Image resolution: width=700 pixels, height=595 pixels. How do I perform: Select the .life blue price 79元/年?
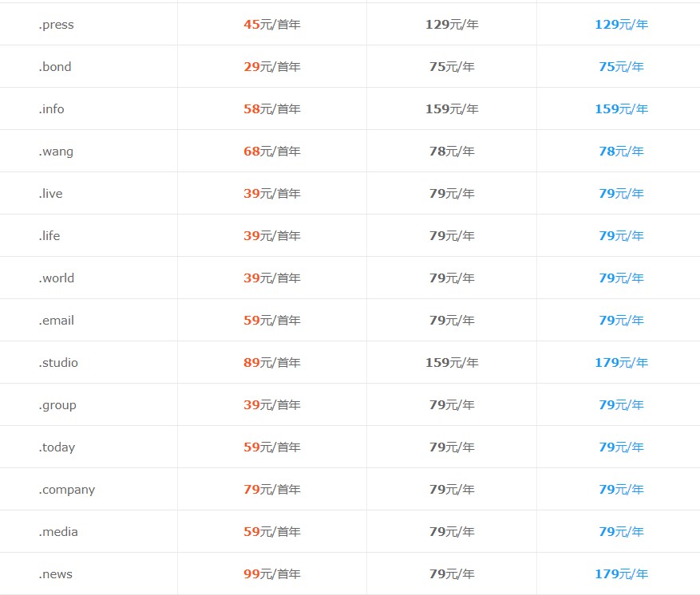[622, 235]
